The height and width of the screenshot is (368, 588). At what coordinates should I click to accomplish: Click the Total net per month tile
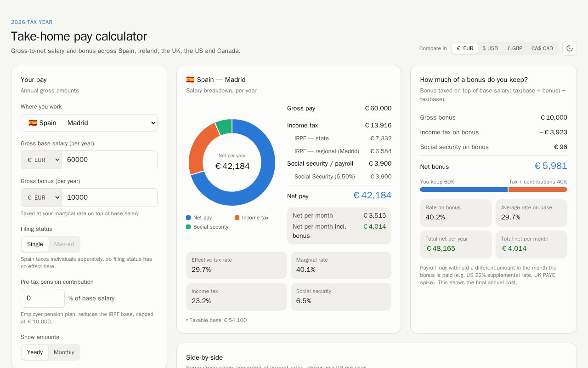coord(531,244)
